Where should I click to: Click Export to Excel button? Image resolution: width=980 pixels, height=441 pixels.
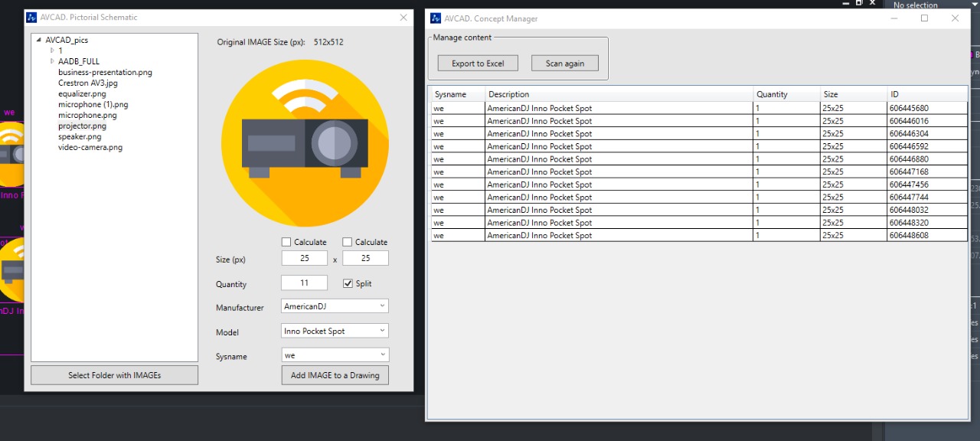click(x=478, y=64)
